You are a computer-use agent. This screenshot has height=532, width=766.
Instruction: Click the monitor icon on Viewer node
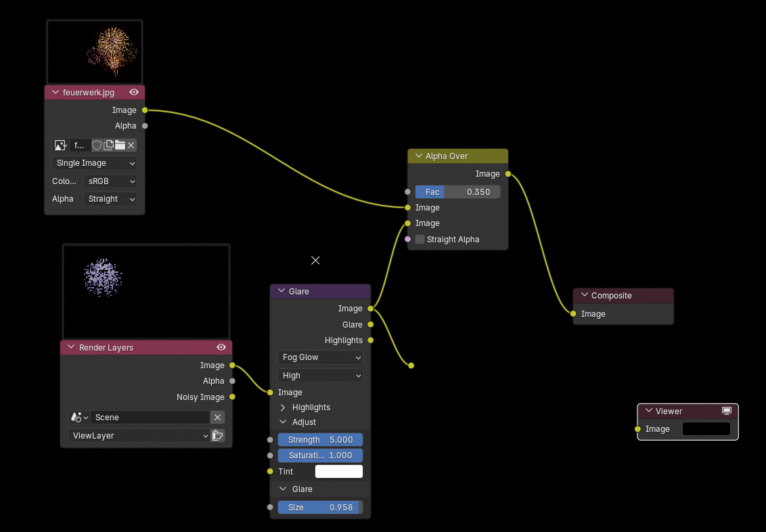click(727, 411)
